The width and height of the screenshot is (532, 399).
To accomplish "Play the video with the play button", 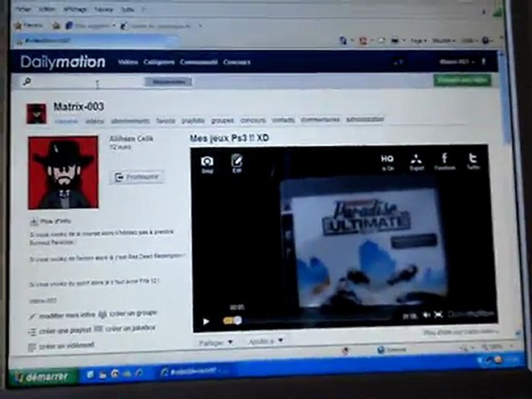I will point(206,321).
